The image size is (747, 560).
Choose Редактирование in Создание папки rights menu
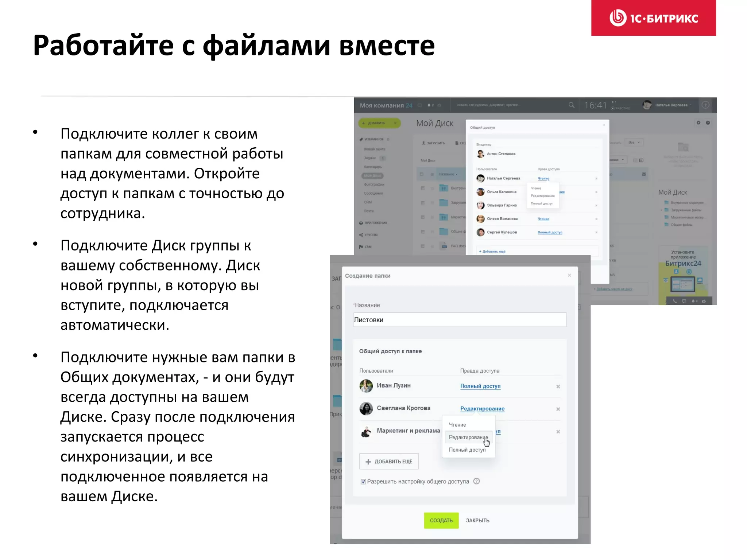coord(468,437)
